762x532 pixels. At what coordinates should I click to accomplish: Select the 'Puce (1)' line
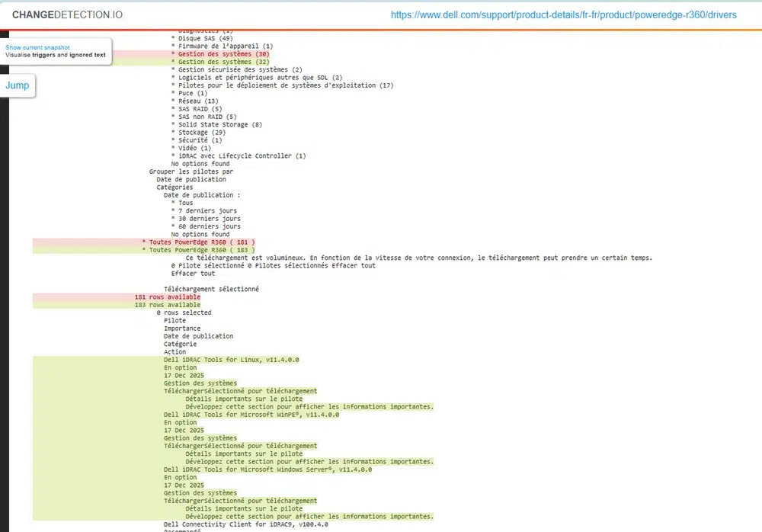pos(189,93)
